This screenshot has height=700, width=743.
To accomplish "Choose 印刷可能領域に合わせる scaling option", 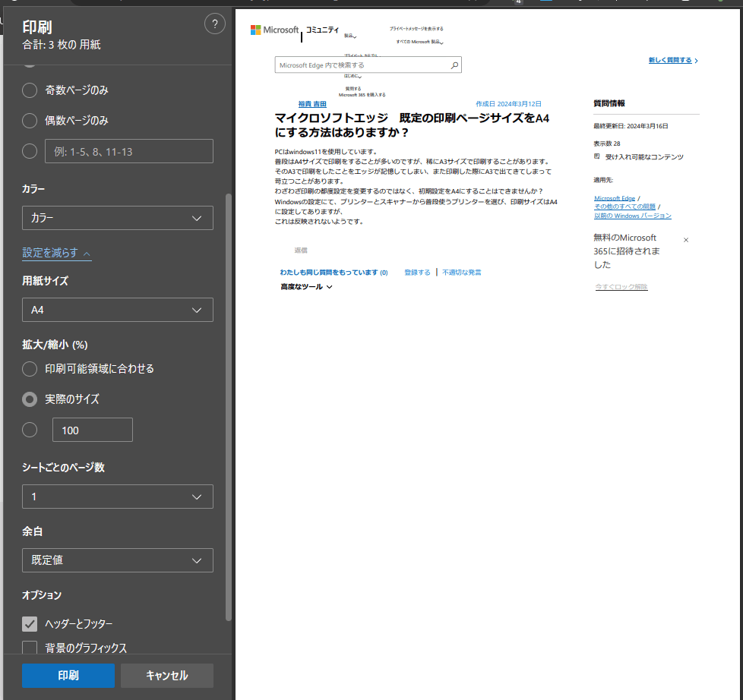I will [30, 369].
